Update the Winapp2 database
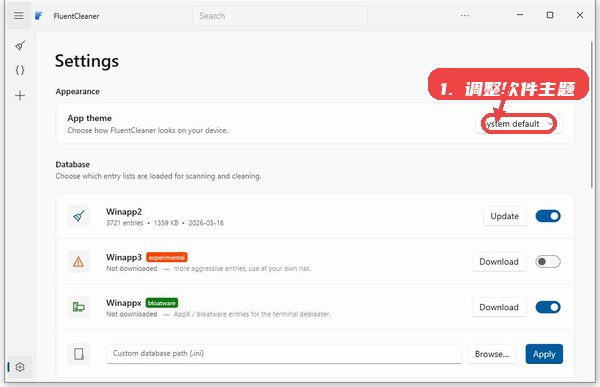Viewport: 600px width, 387px height. click(x=504, y=216)
